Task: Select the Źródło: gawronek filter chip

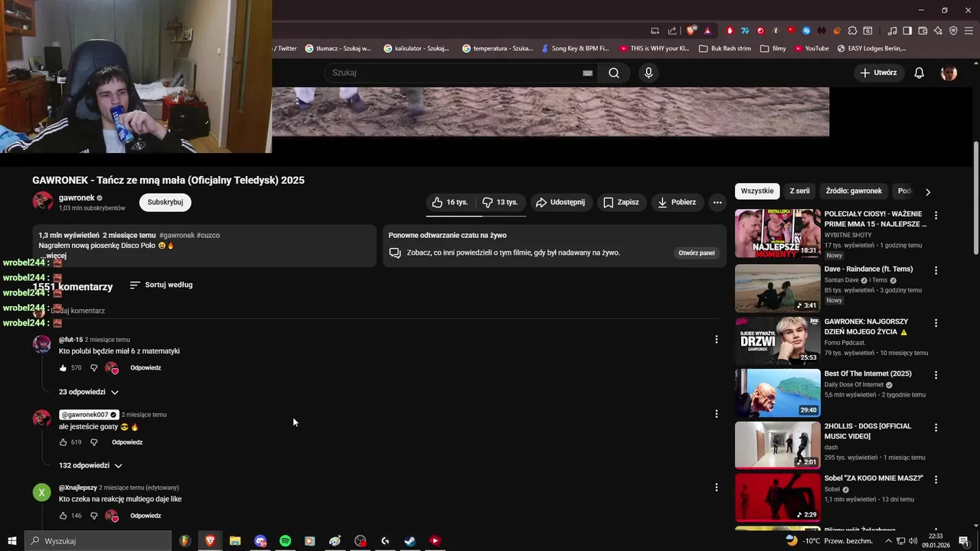Action: coord(854,191)
